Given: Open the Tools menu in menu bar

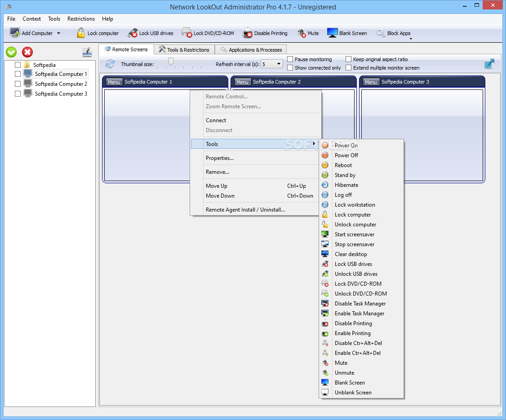Looking at the screenshot, I should [x=54, y=19].
